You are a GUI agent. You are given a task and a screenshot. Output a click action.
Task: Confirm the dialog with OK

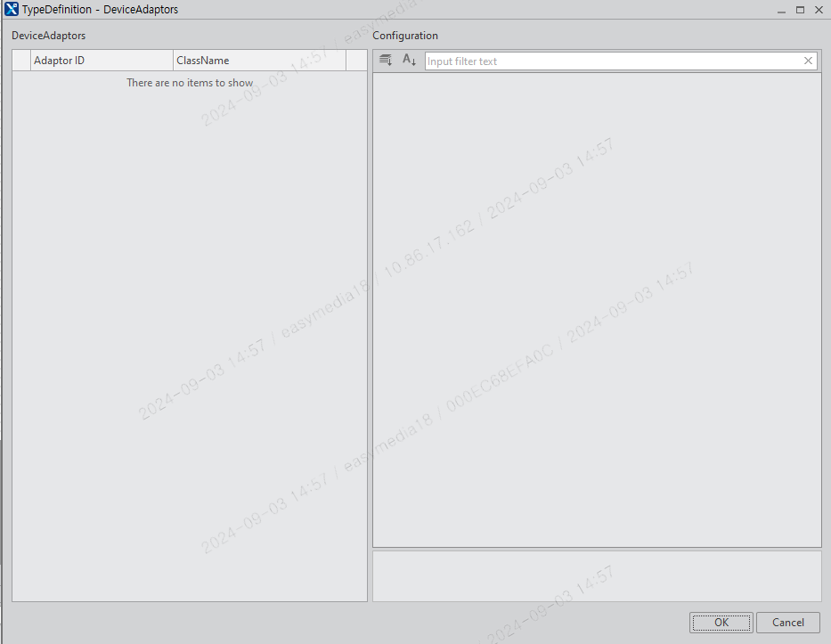(x=721, y=622)
